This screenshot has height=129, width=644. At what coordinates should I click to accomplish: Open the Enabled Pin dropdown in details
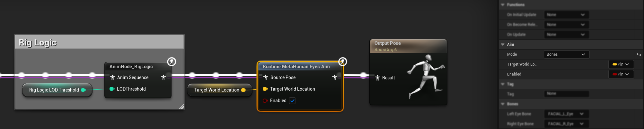click(x=621, y=74)
